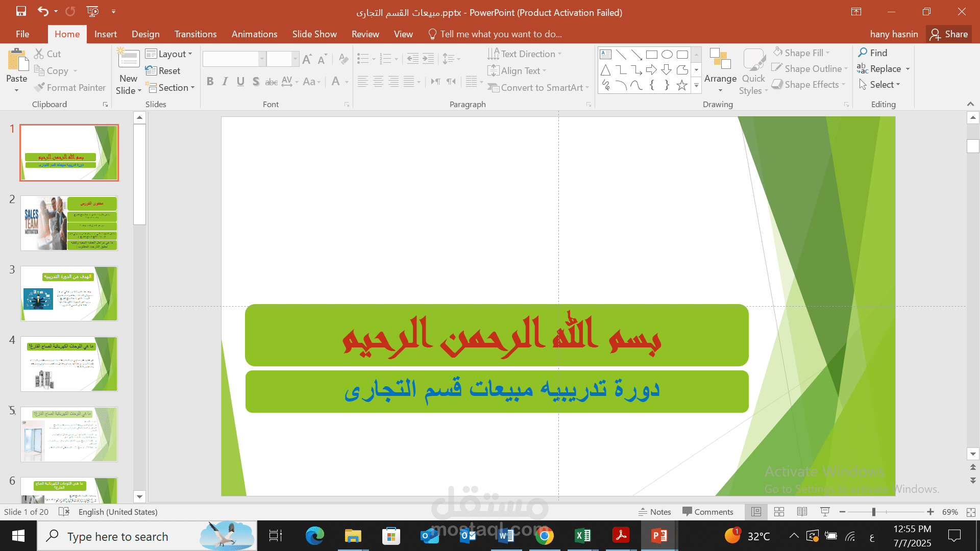Fit slide to current window icon

click(x=971, y=512)
